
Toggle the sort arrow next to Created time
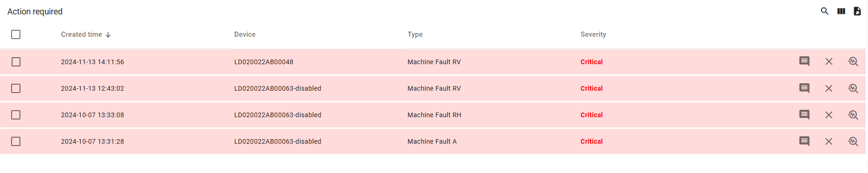tap(108, 35)
